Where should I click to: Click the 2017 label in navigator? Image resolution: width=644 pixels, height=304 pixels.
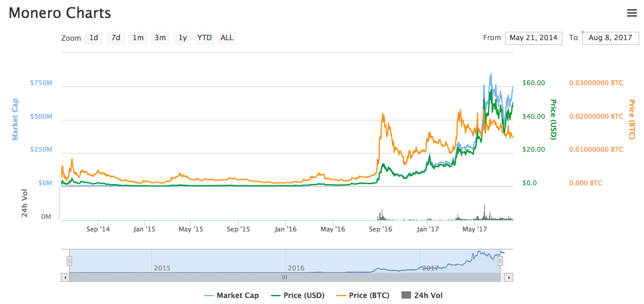[430, 268]
